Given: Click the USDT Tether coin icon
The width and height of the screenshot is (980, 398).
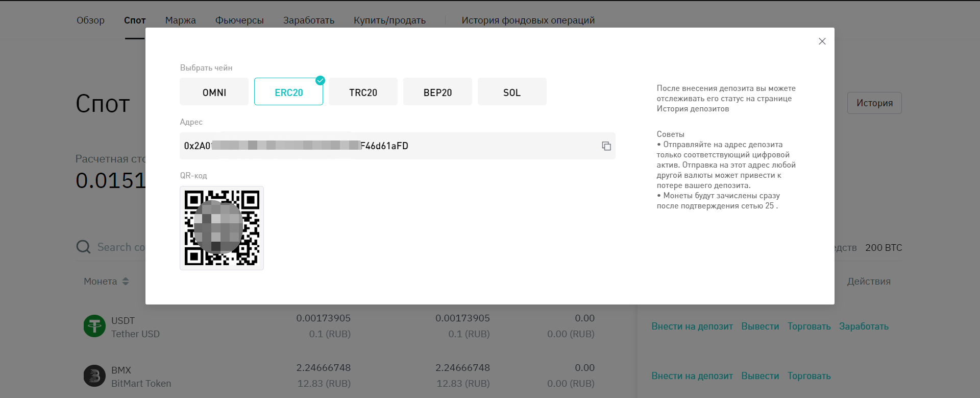Looking at the screenshot, I should 94,326.
